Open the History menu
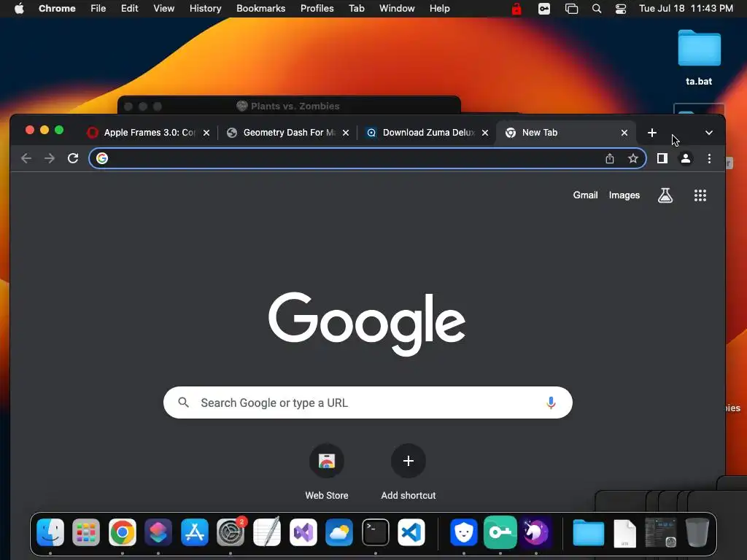747x560 pixels. coord(205,9)
